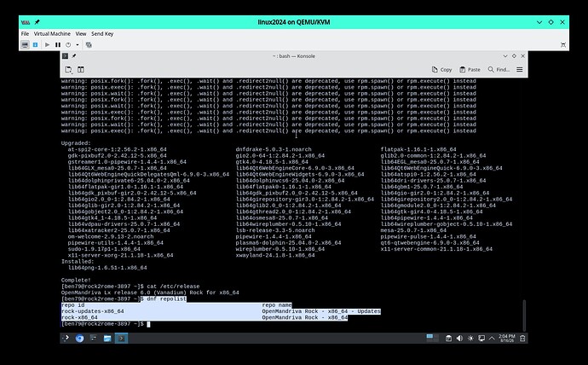The width and height of the screenshot is (588, 365).
Task: Click the 'rock-updates-x86_64' repo id text
Action: [x=92, y=311]
